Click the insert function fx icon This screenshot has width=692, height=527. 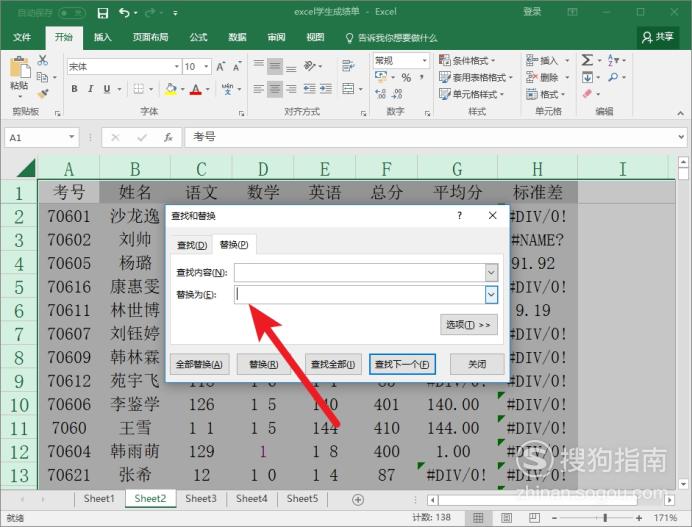168,137
